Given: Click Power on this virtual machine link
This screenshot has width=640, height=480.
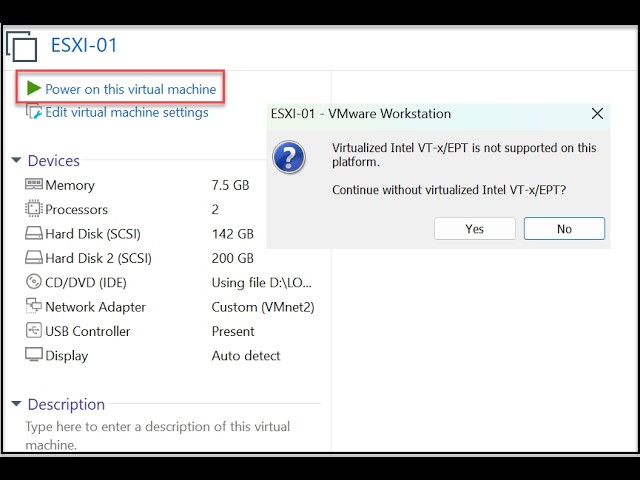Looking at the screenshot, I should pos(131,89).
